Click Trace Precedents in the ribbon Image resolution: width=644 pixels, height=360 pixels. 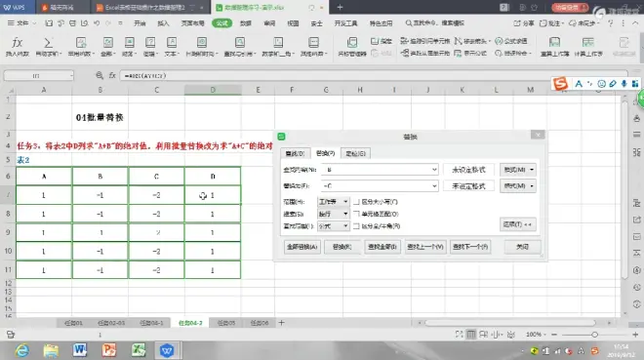click(x=425, y=41)
